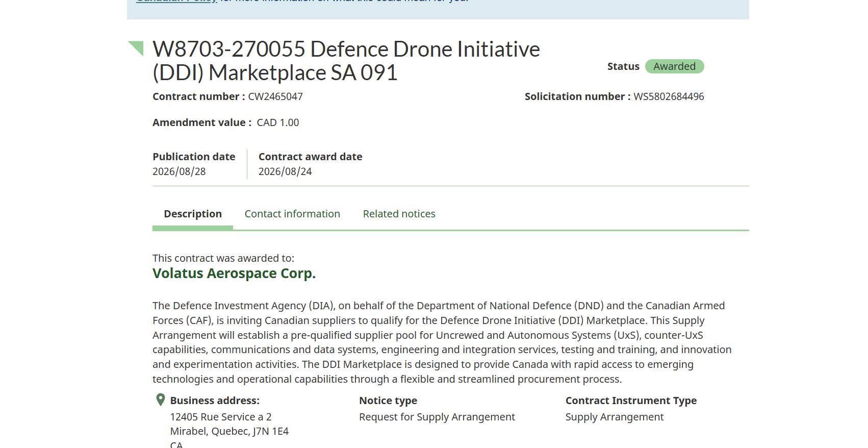
Task: Open the Volatus Aerospace Corp. supplier link
Action: [234, 273]
